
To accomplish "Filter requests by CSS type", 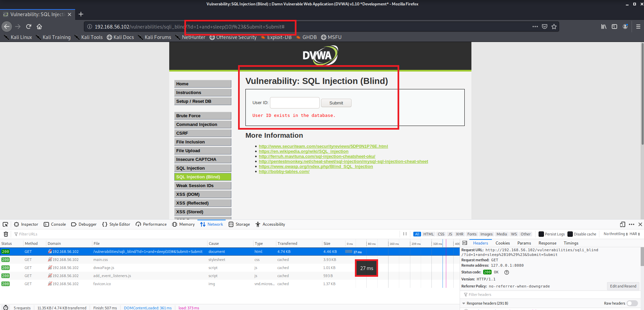I will pos(441,234).
